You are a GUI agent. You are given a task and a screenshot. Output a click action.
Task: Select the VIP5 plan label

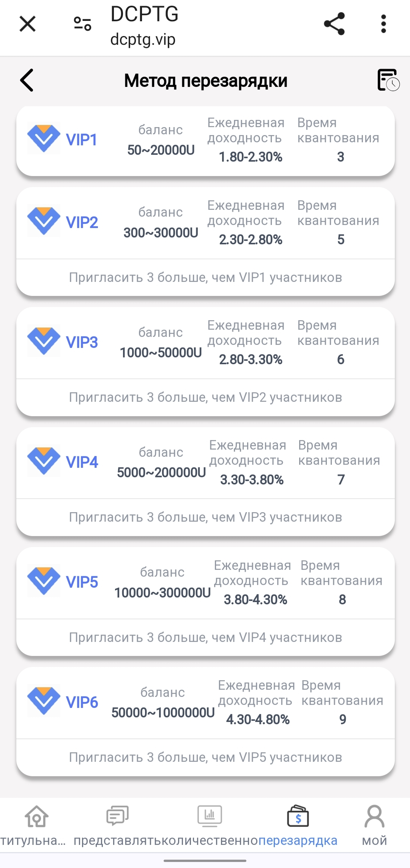82,582
